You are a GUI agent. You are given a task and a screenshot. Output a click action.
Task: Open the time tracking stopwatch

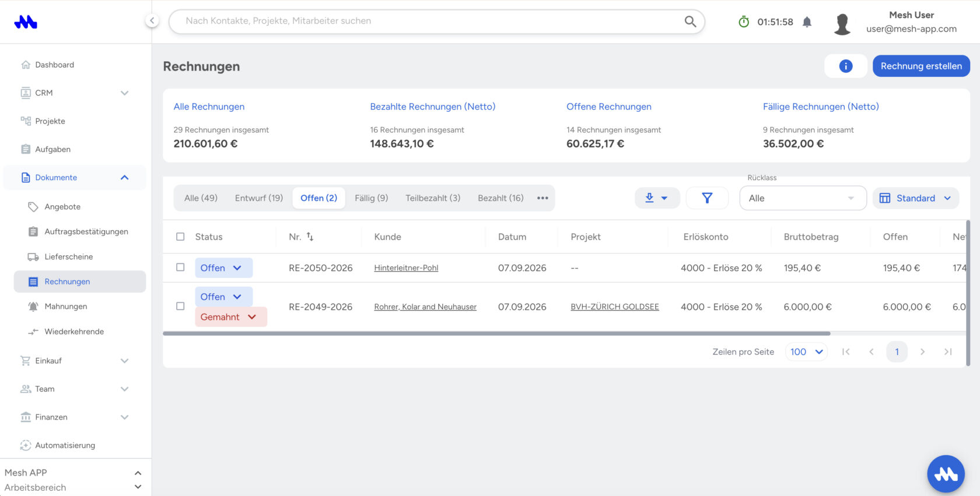744,22
